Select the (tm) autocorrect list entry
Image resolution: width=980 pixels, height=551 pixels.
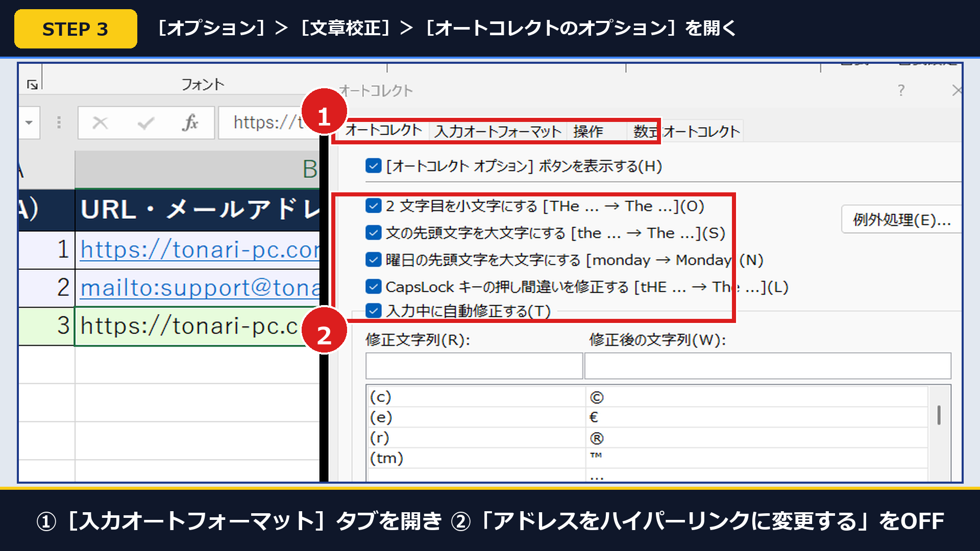386,458
